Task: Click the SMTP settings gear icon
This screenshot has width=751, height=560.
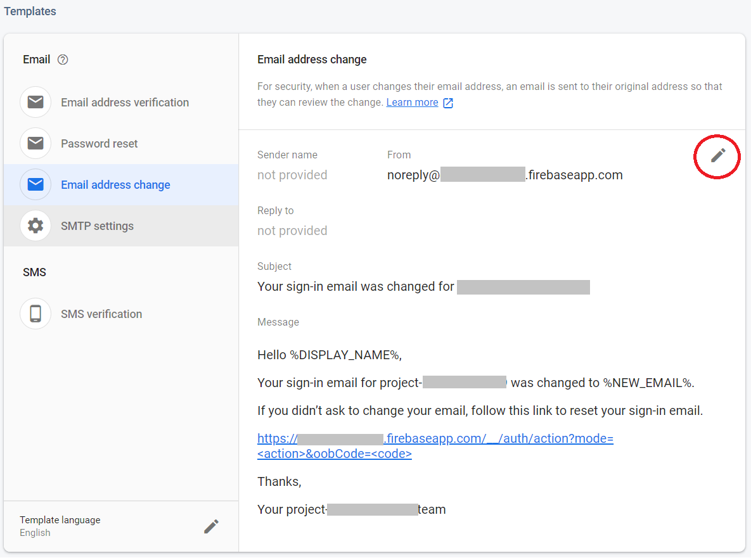Action: pyautogui.click(x=35, y=226)
